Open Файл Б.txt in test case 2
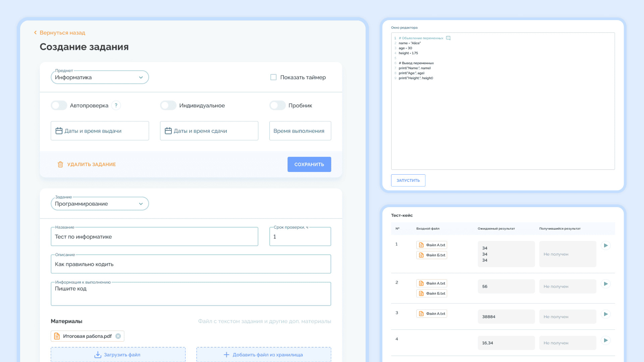Viewport: 644px width, 362px height. point(432,293)
